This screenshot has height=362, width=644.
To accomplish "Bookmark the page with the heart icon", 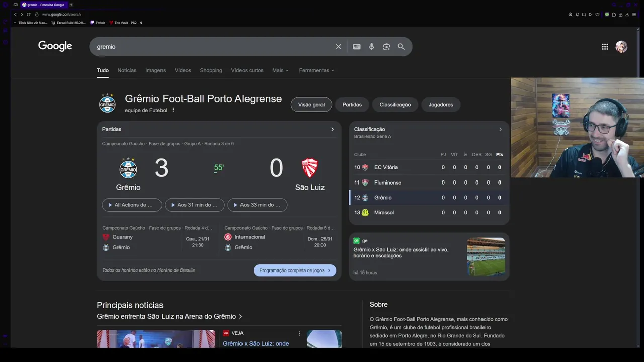I will 597,15.
